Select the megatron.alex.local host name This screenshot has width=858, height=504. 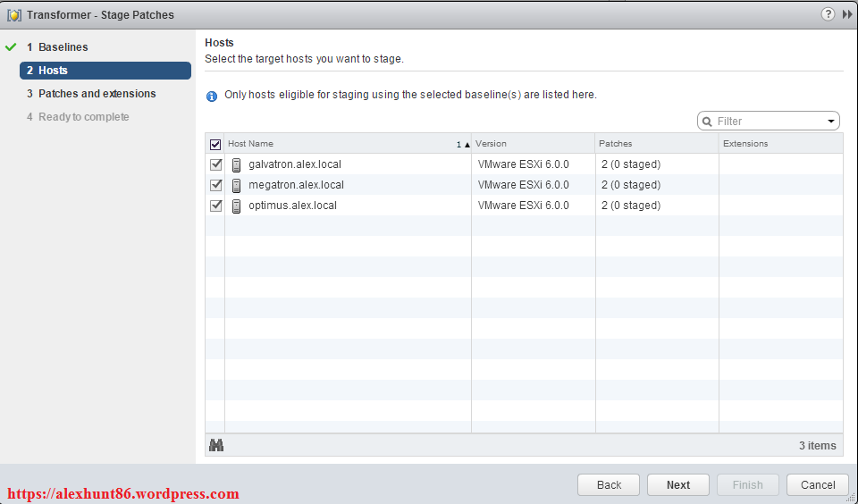296,185
